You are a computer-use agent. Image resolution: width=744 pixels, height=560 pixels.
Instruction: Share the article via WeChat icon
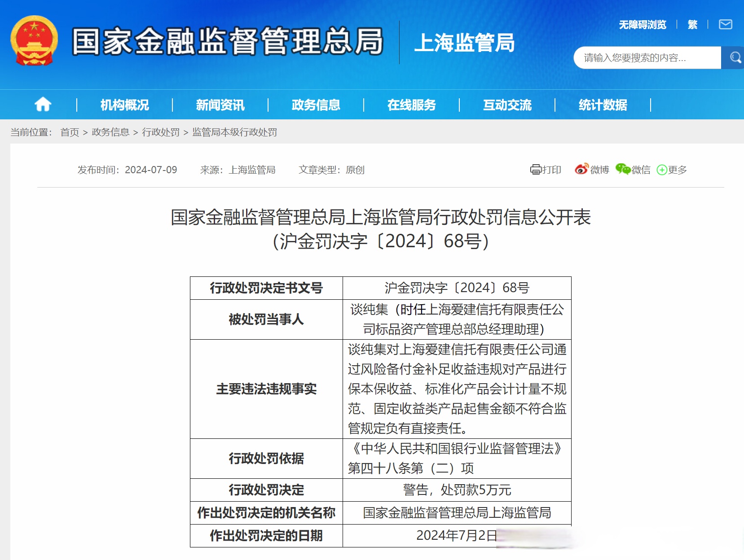point(623,169)
